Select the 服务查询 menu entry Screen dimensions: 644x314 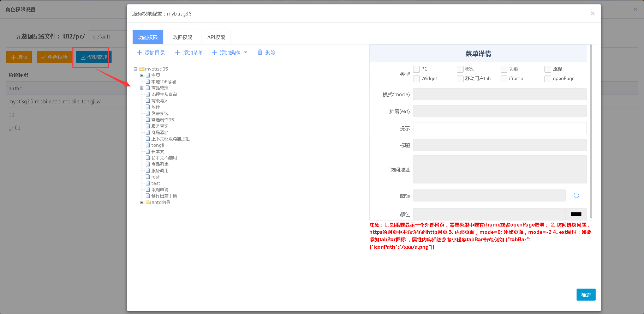point(160,126)
